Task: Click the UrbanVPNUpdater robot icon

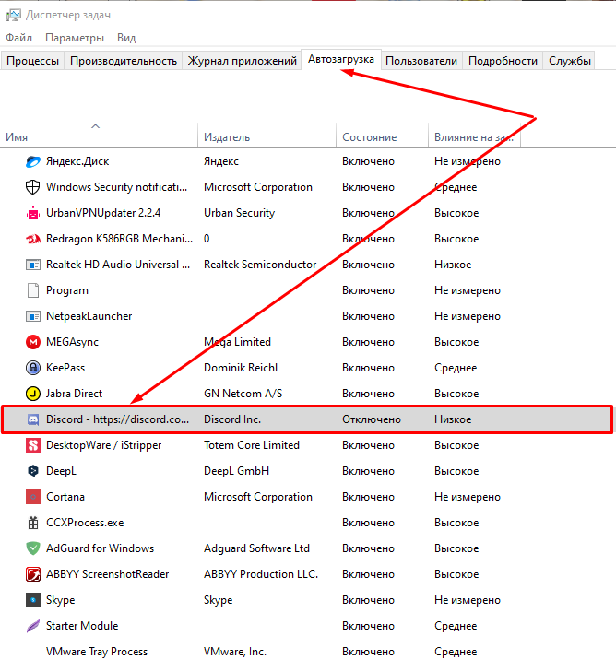Action: coord(33,213)
